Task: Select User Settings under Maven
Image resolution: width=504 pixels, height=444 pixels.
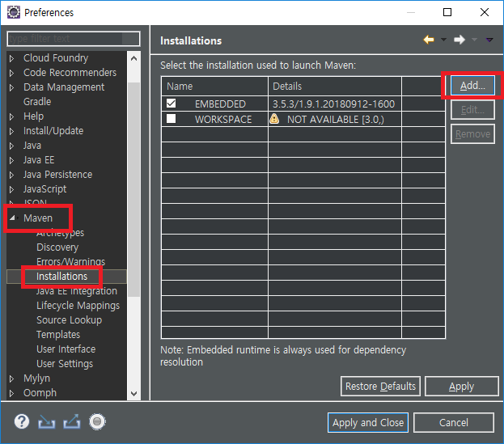Action: pyautogui.click(x=65, y=364)
